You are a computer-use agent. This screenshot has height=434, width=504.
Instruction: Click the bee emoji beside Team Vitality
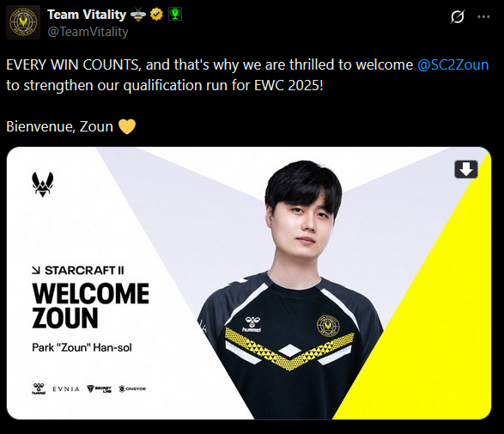click(x=138, y=15)
